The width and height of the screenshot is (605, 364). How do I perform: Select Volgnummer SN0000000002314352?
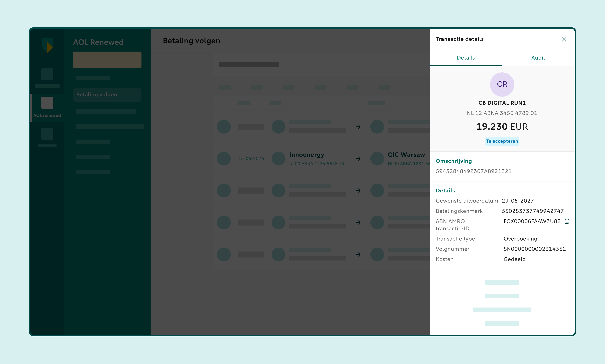pyautogui.click(x=535, y=249)
